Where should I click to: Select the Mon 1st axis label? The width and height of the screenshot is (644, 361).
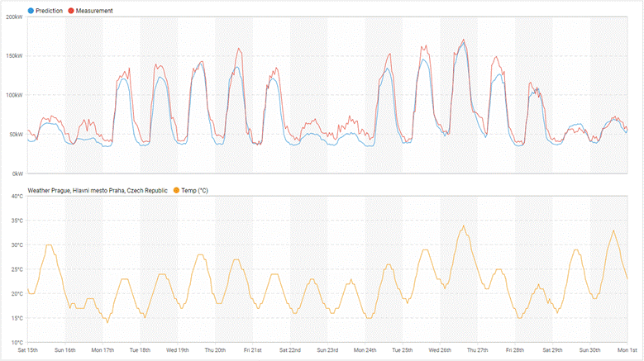[x=627, y=350]
